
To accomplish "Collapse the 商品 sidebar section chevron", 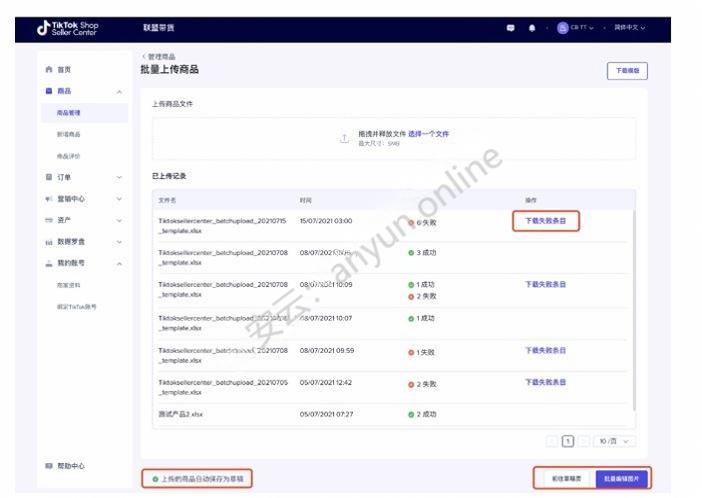I will 119,92.
